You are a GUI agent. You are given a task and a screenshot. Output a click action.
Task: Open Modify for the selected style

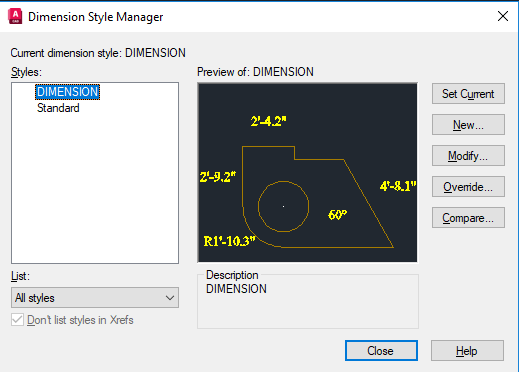[x=468, y=156]
